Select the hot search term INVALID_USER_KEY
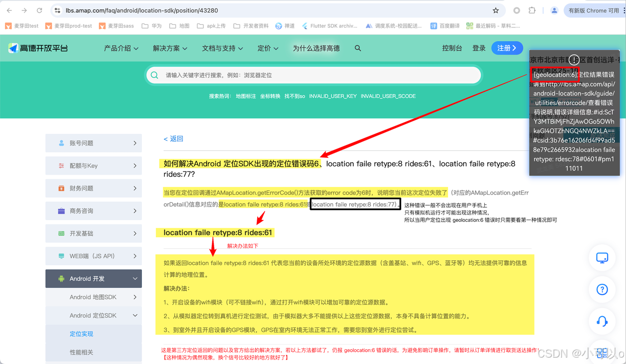Screen dimensions: 626x364 [x=333, y=96]
